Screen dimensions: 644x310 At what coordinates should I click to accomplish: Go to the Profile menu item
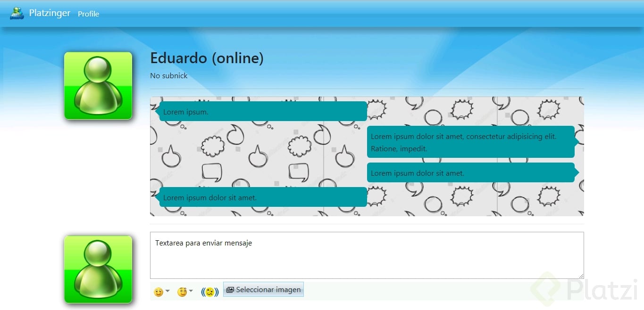pyautogui.click(x=89, y=14)
